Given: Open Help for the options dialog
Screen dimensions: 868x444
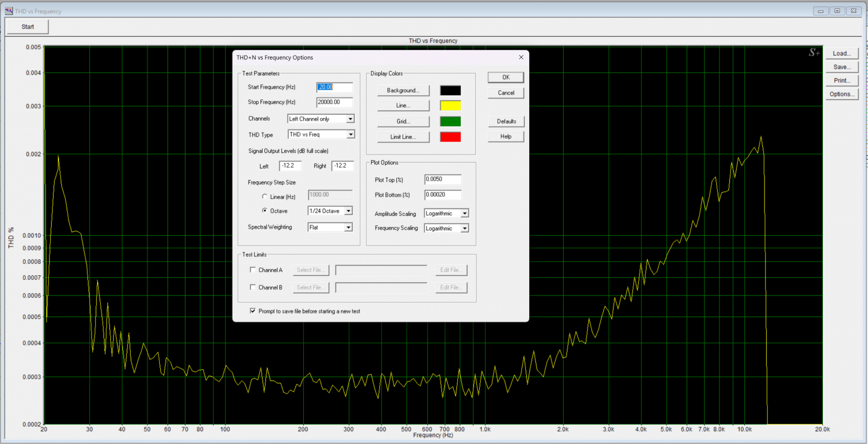Looking at the screenshot, I should (506, 136).
